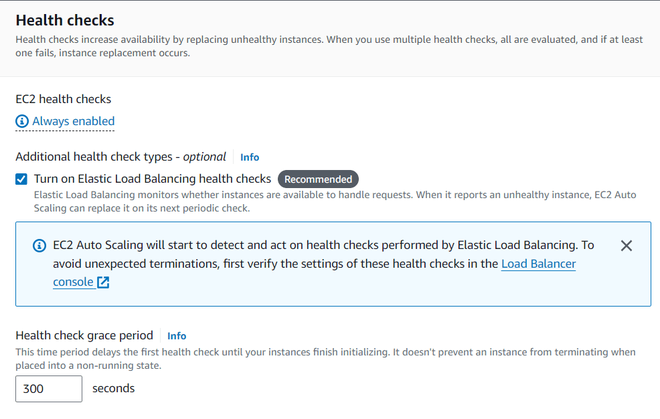Focus the grace period seconds input field
The width and height of the screenshot is (660, 419).
pos(48,388)
